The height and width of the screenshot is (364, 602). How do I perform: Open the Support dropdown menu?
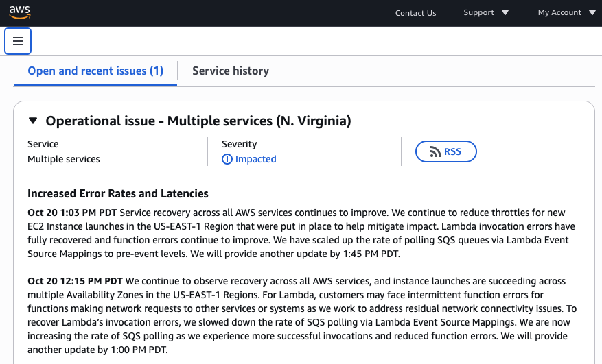click(486, 12)
